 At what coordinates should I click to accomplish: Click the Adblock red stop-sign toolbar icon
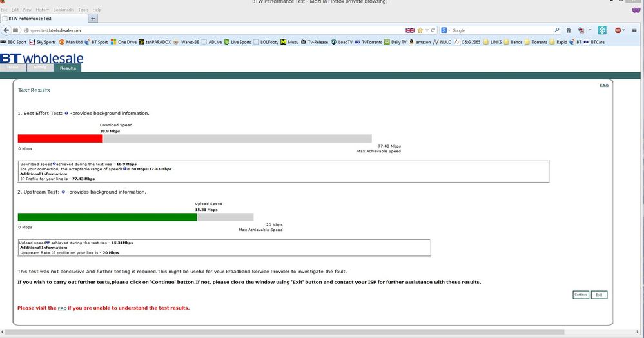618,30
